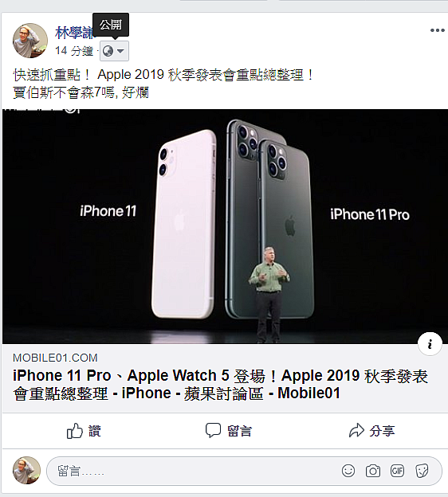Image resolution: width=448 pixels, height=497 pixels.
Task: Click the globe privacy icon
Action: (x=108, y=51)
